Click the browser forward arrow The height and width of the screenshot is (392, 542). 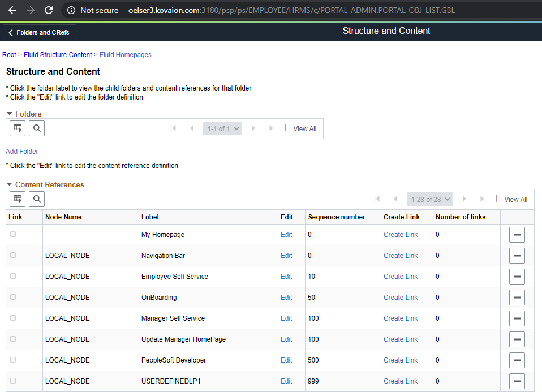tap(31, 10)
